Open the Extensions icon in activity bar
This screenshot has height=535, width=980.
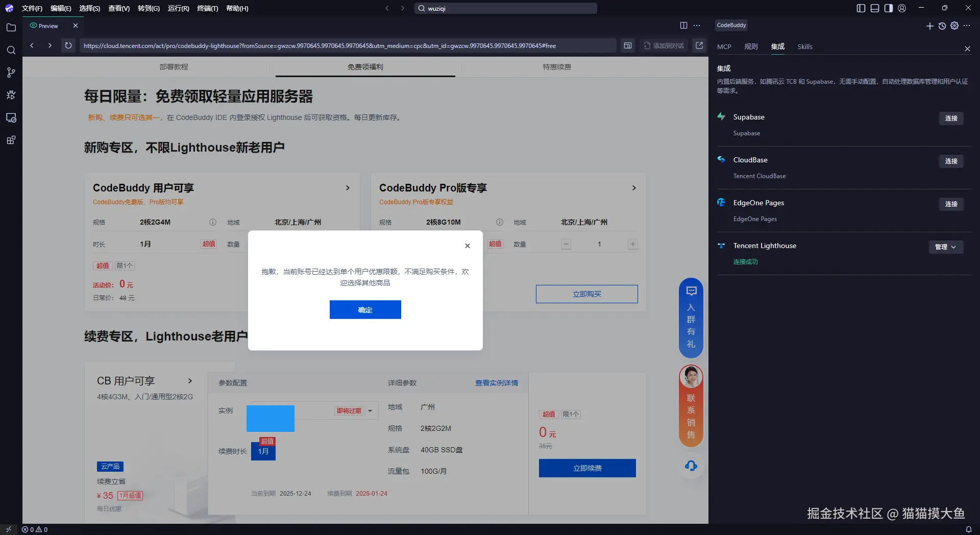click(x=11, y=140)
